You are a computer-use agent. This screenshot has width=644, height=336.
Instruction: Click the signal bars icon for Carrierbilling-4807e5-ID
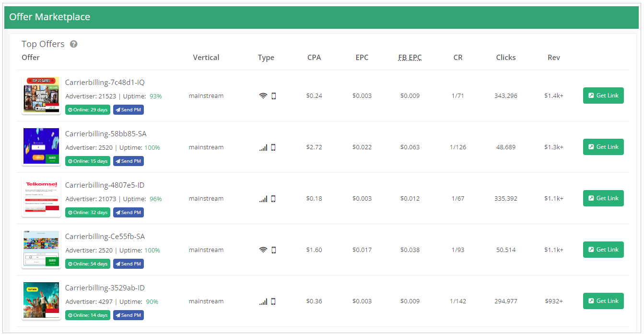point(263,199)
